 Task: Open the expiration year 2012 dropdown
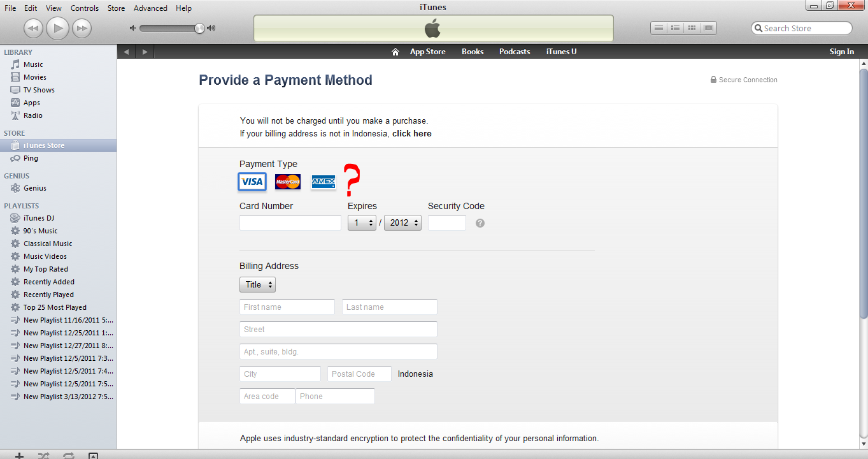(x=402, y=223)
